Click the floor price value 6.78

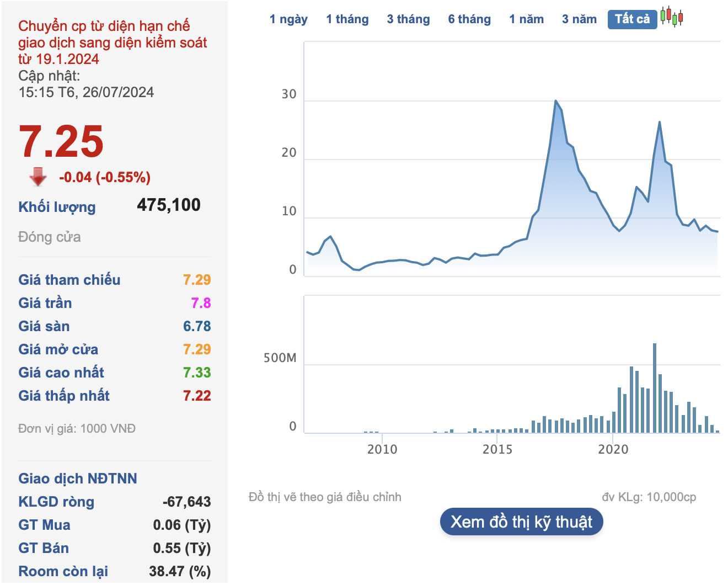[x=197, y=326]
